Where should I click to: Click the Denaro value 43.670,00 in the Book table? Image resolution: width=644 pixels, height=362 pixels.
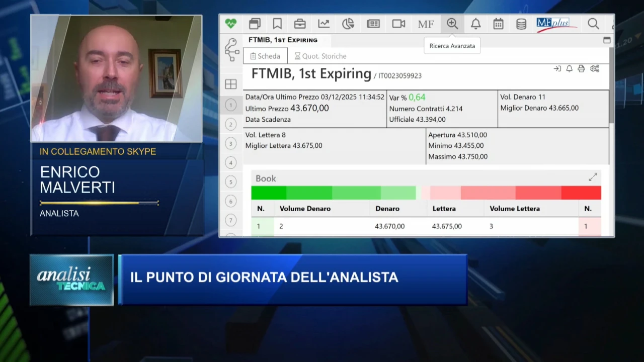(389, 226)
